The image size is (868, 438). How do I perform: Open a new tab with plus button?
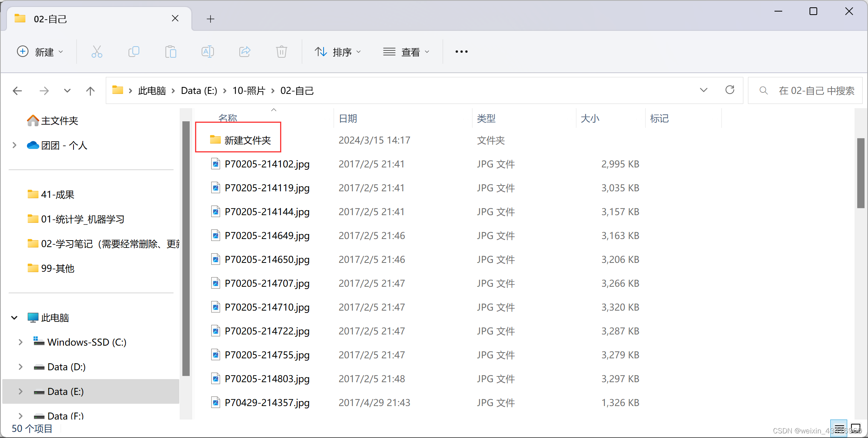coord(210,19)
